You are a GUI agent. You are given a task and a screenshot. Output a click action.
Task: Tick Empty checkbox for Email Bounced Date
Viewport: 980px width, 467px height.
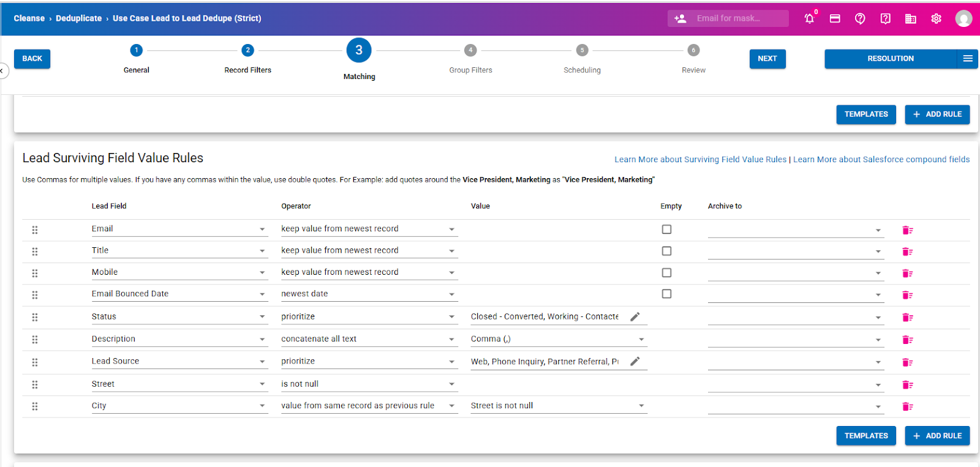[666, 294]
